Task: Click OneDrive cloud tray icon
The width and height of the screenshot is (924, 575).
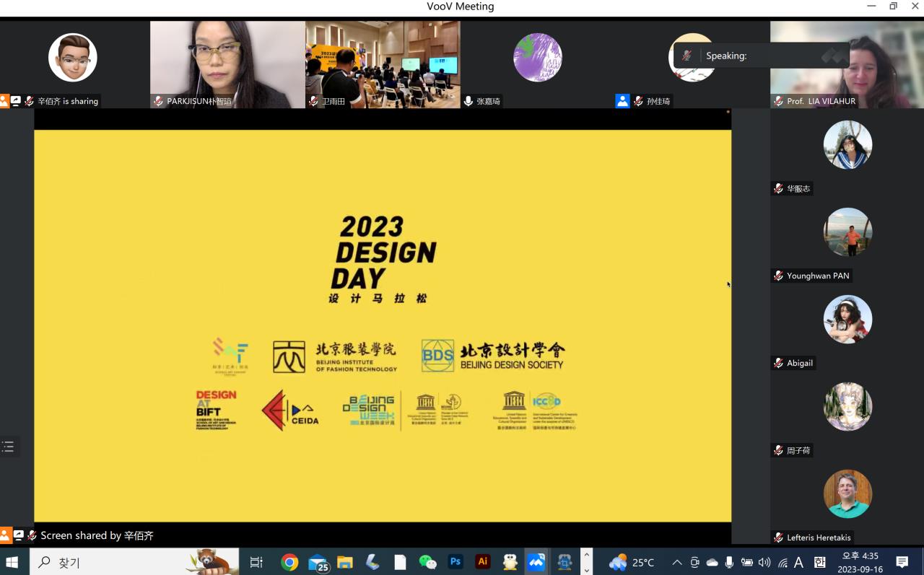Action: 712,562
